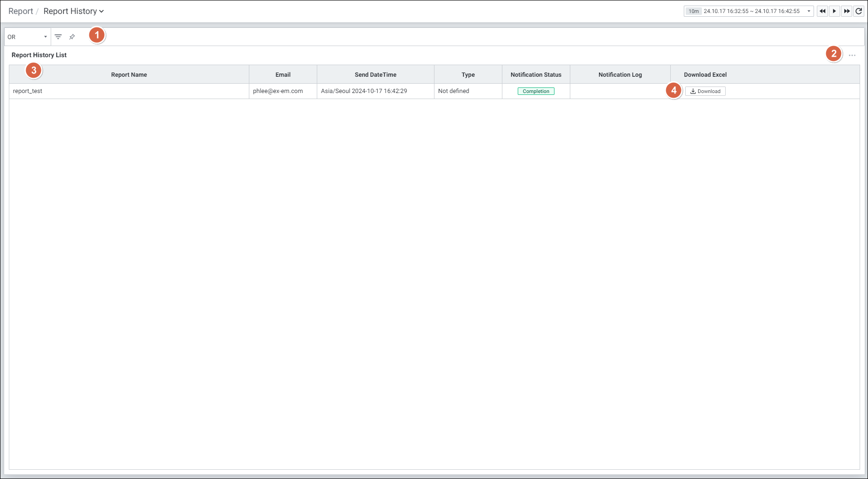
Task: Go to Report breadcrumb
Action: 20,11
